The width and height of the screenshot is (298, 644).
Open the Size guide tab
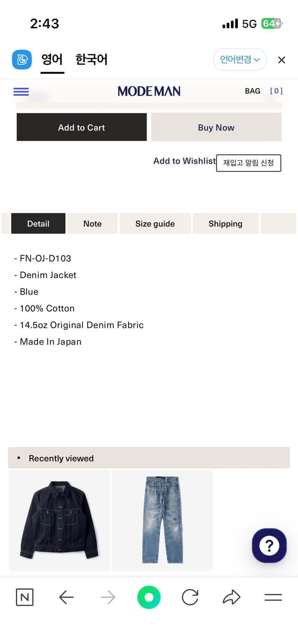(x=155, y=223)
